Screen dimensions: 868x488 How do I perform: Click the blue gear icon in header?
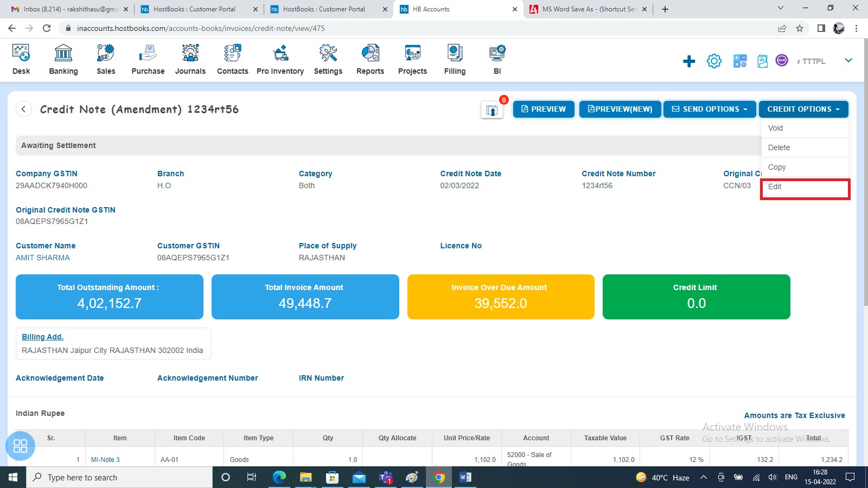(x=714, y=61)
